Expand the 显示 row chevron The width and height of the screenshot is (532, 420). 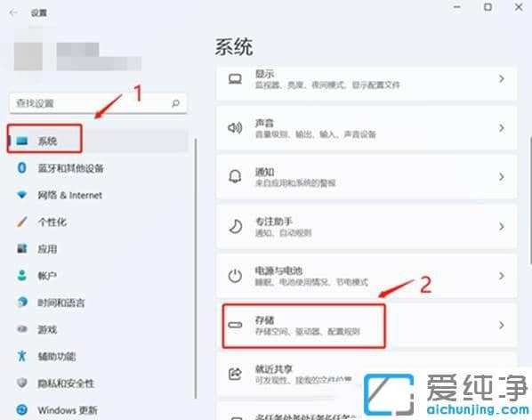click(x=502, y=78)
